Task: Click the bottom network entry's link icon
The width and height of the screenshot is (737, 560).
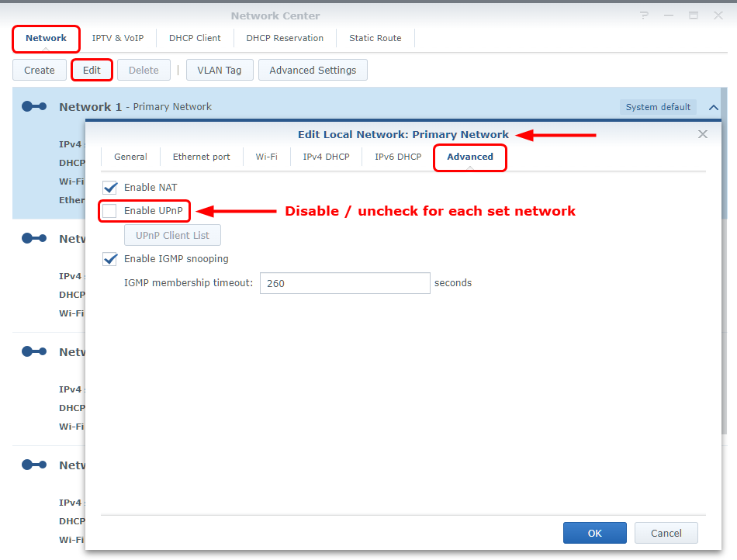Action: click(34, 465)
